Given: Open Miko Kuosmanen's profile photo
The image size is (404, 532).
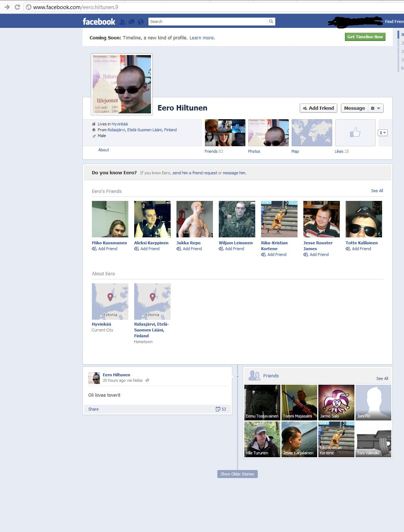Looking at the screenshot, I should [x=110, y=219].
